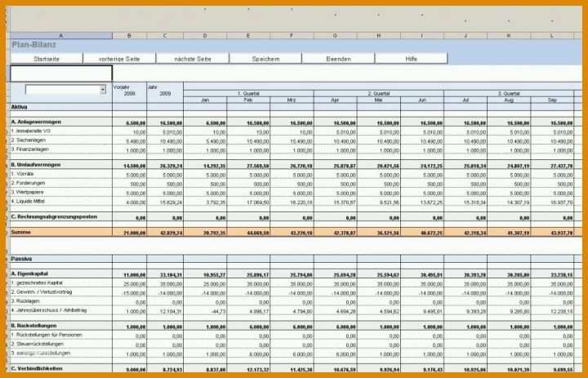588x378 pixels.
Task: Click the orange Summe row label
Action: point(21,232)
